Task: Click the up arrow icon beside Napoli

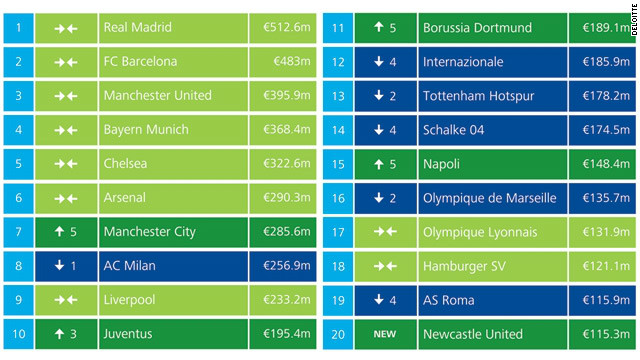Action: pos(379,164)
